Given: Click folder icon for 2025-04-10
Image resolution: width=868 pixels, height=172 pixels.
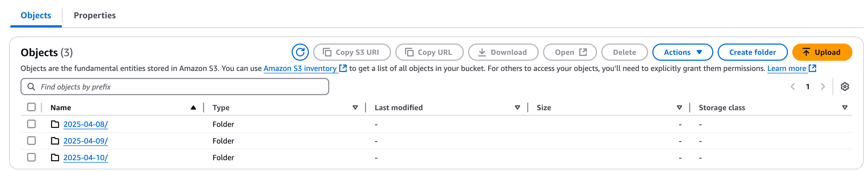Looking at the screenshot, I should [x=55, y=157].
